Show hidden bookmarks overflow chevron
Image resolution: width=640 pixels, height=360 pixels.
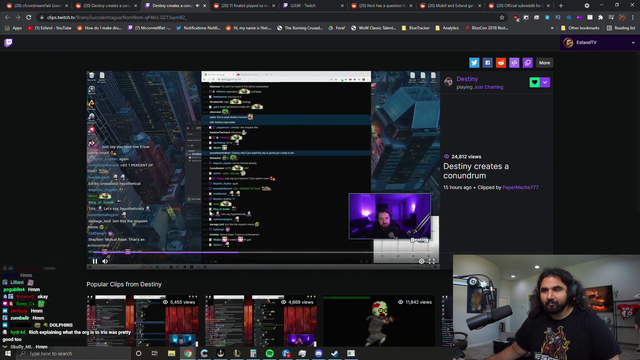click(x=552, y=28)
